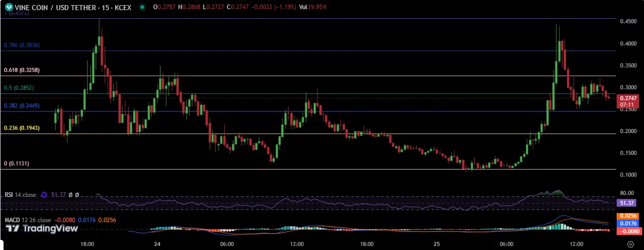Select the RSI 14 close indicator label
The width and height of the screenshot is (644, 250).
(x=21, y=194)
